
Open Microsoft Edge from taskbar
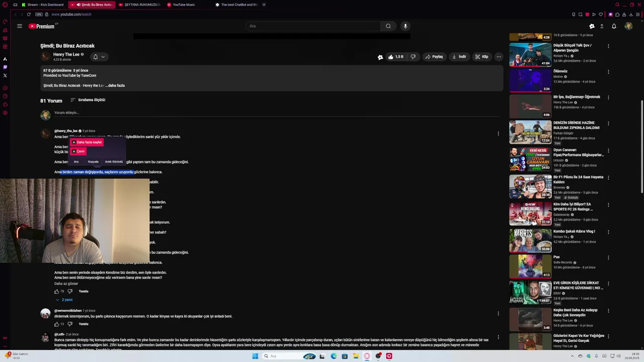pos(334,356)
